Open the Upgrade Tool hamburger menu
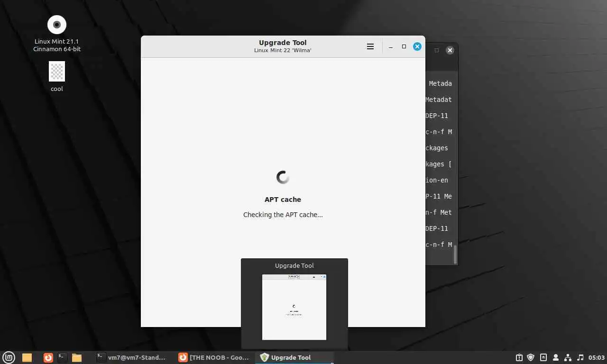This screenshot has height=364, width=607. pyautogui.click(x=370, y=46)
